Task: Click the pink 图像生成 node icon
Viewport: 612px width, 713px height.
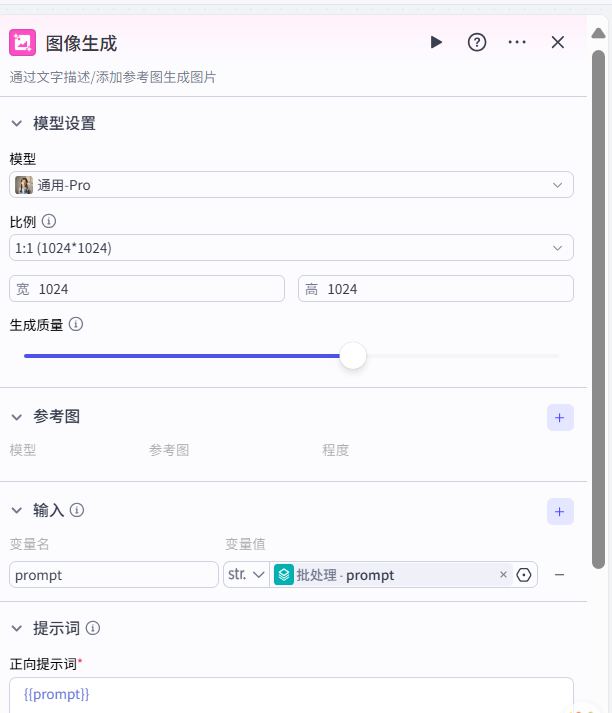Action: tap(23, 43)
